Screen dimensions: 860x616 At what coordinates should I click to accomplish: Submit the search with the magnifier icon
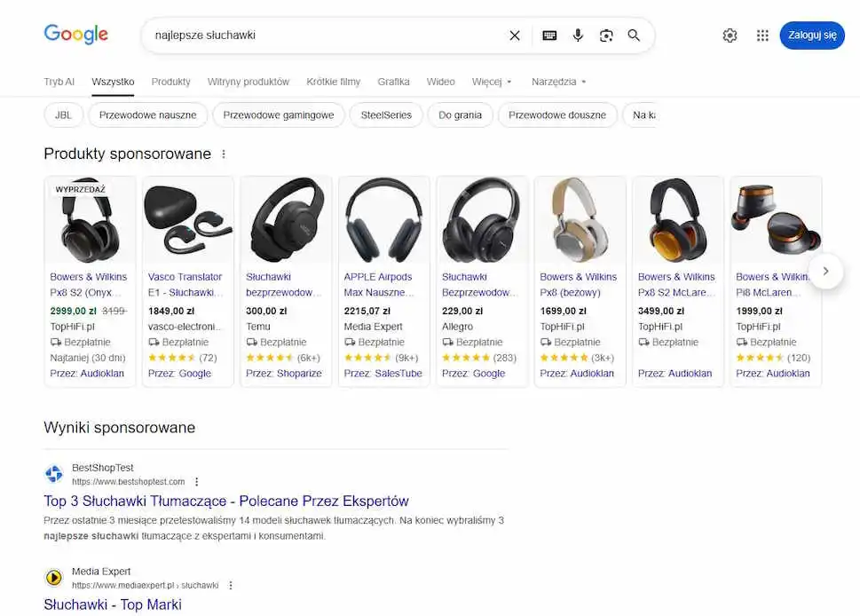point(634,36)
